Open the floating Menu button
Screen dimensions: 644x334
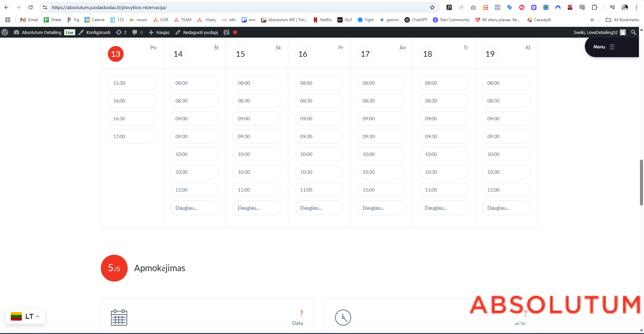click(604, 47)
